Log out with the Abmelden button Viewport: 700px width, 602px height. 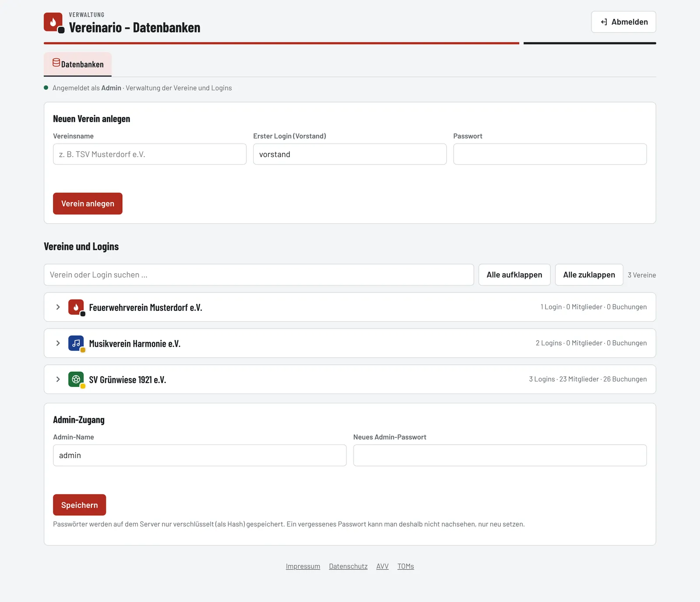[x=623, y=22]
